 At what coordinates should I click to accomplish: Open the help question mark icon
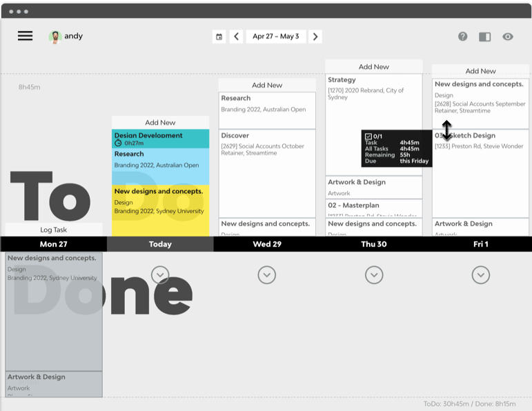click(x=463, y=37)
